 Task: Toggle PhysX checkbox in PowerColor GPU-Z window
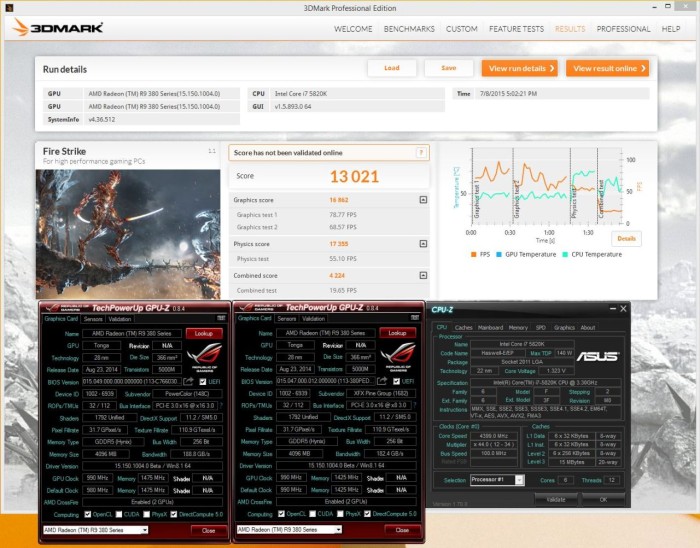coord(146,514)
